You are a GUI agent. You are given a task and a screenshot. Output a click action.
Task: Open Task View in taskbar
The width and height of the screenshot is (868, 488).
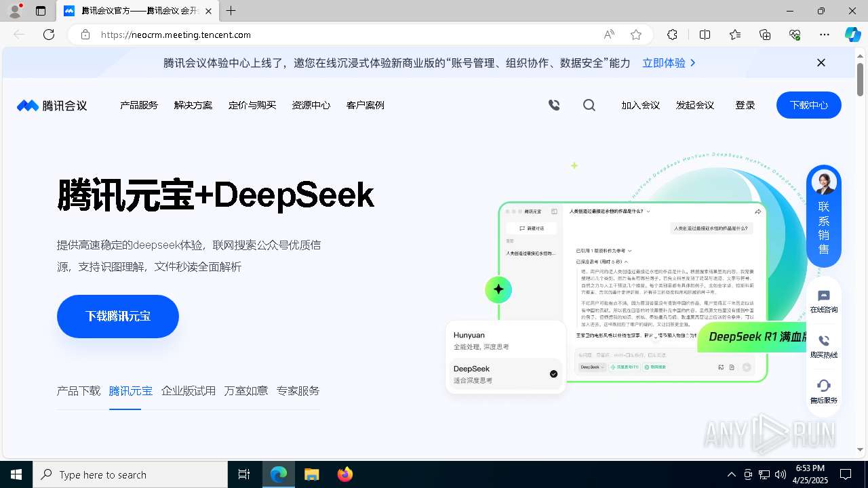[x=244, y=474]
